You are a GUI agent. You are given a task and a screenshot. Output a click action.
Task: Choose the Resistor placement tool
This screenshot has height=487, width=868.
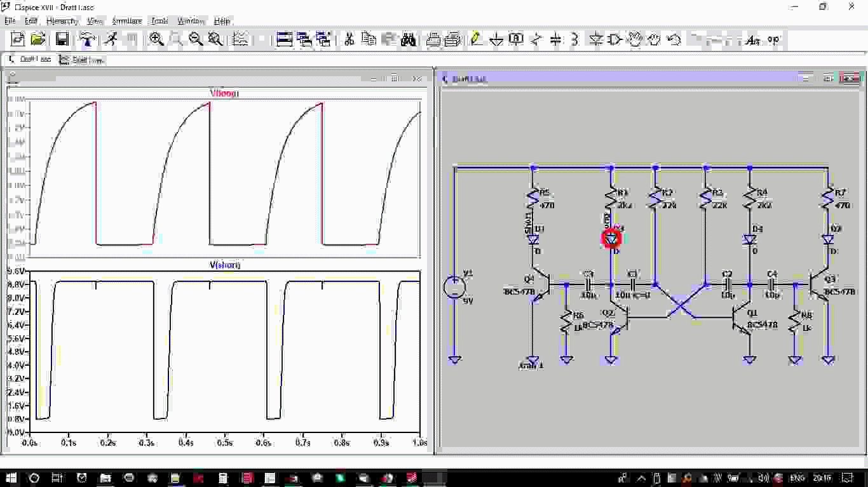pos(536,39)
